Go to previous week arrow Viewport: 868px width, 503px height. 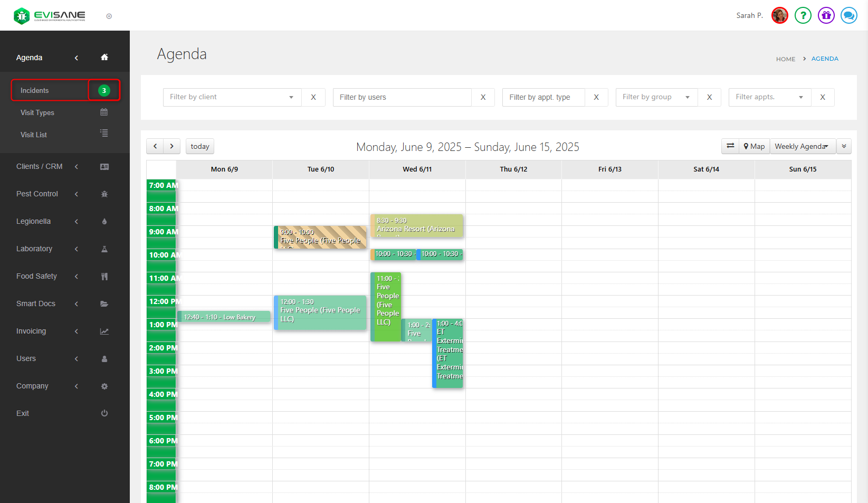tap(155, 146)
